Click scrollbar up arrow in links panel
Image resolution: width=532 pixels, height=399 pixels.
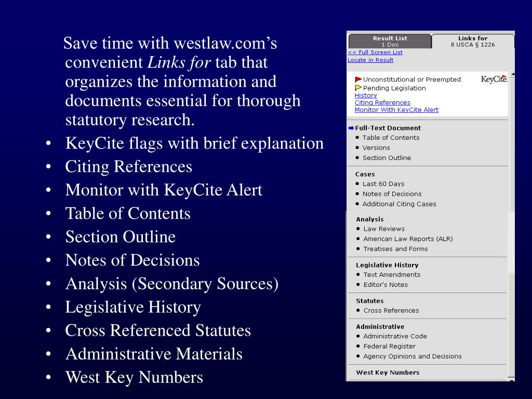[x=512, y=74]
